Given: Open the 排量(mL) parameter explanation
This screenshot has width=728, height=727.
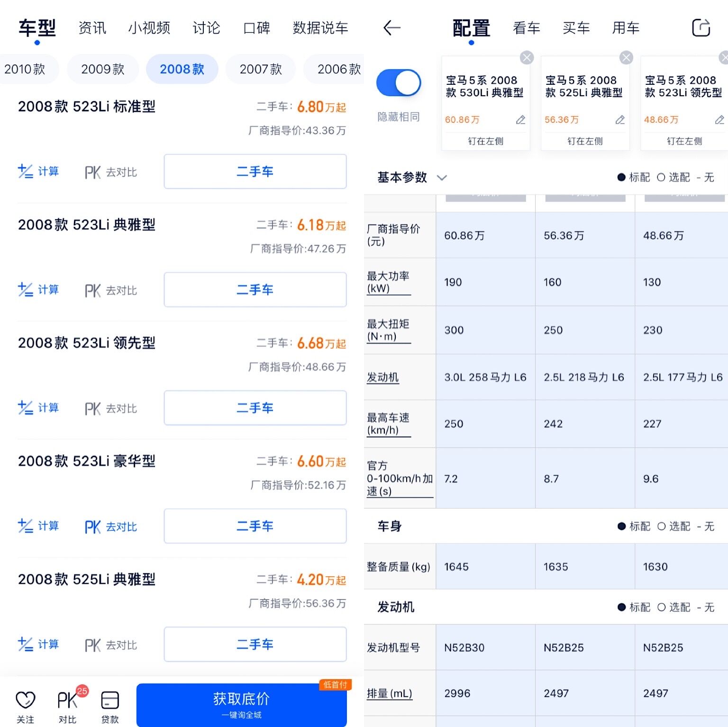Looking at the screenshot, I should click(390, 693).
